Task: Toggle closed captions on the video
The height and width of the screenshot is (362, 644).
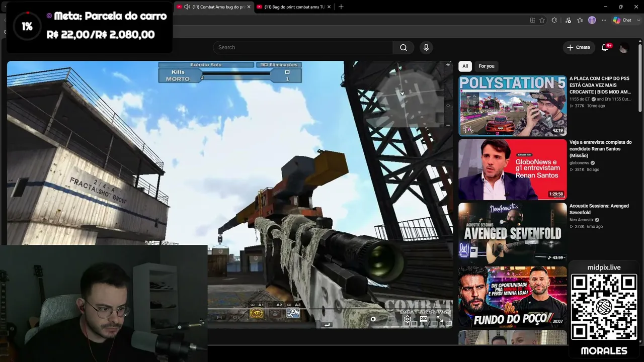Action: click(x=391, y=319)
